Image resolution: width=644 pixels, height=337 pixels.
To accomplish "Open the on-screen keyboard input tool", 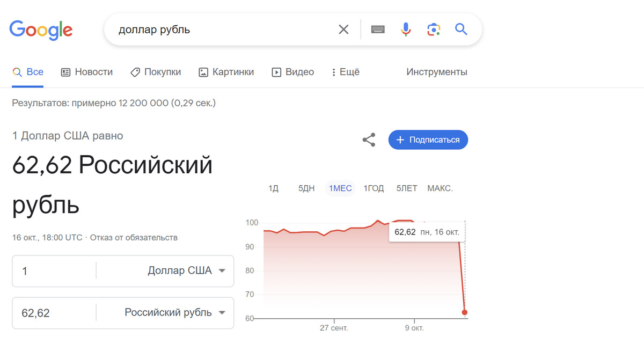I will point(378,30).
